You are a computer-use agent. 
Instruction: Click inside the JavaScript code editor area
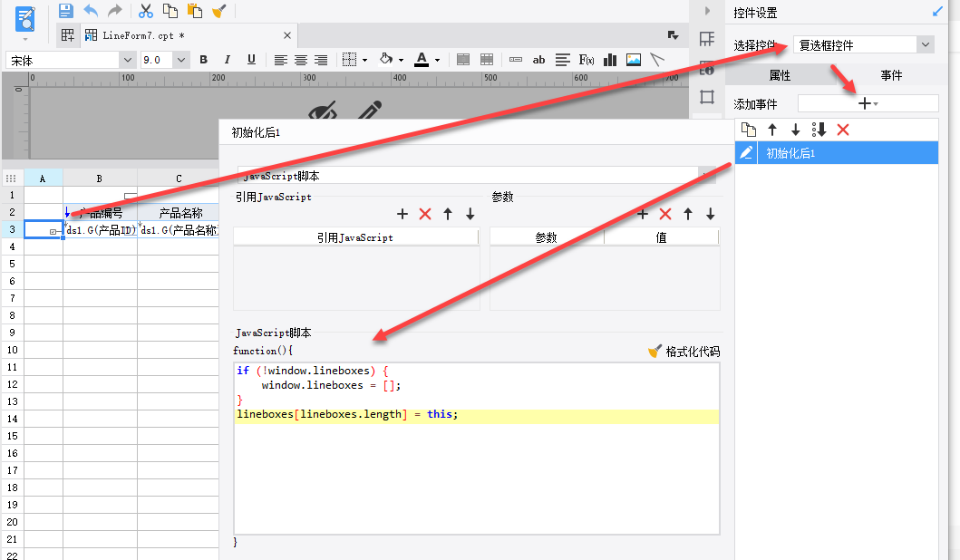tap(477, 449)
